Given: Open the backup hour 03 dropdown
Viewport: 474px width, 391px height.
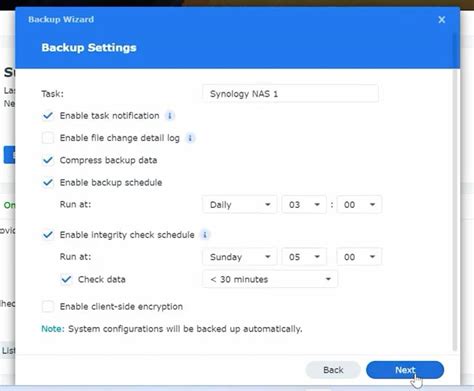Looking at the screenshot, I should pyautogui.click(x=304, y=204).
